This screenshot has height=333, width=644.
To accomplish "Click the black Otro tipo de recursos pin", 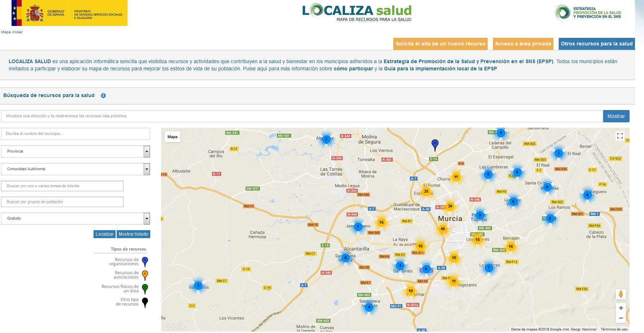I will (145, 302).
